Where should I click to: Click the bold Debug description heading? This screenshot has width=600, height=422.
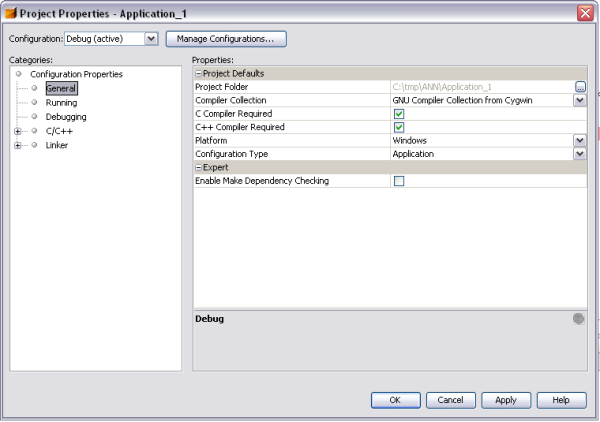pos(209,319)
